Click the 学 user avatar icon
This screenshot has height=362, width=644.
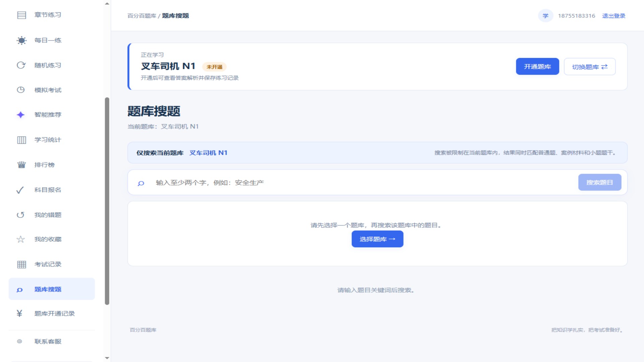(545, 16)
